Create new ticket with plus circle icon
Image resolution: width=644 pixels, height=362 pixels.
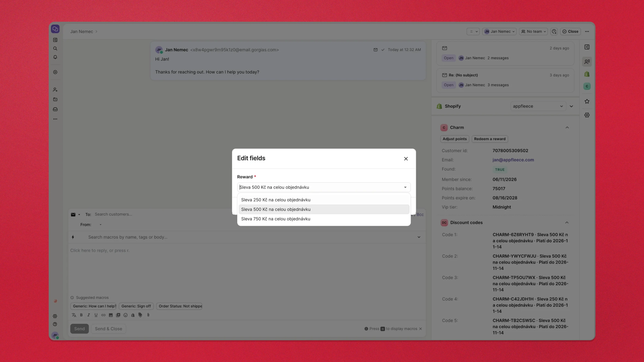(x=55, y=72)
